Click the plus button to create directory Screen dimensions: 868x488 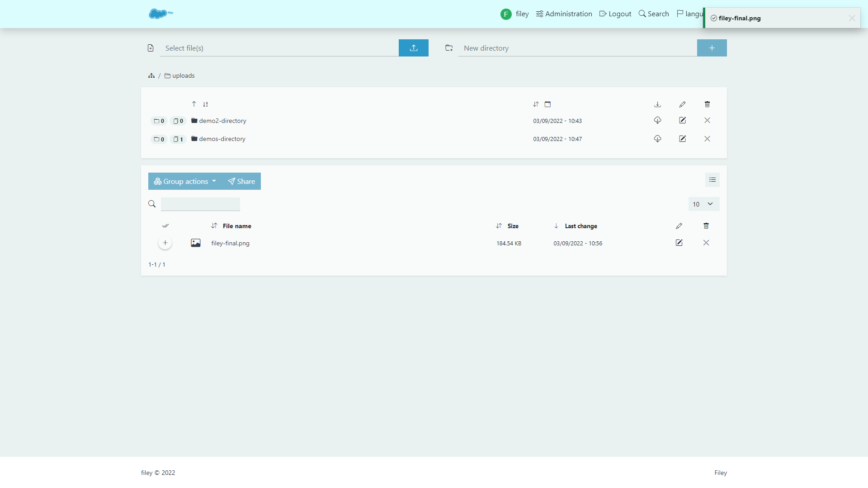pyautogui.click(x=712, y=48)
